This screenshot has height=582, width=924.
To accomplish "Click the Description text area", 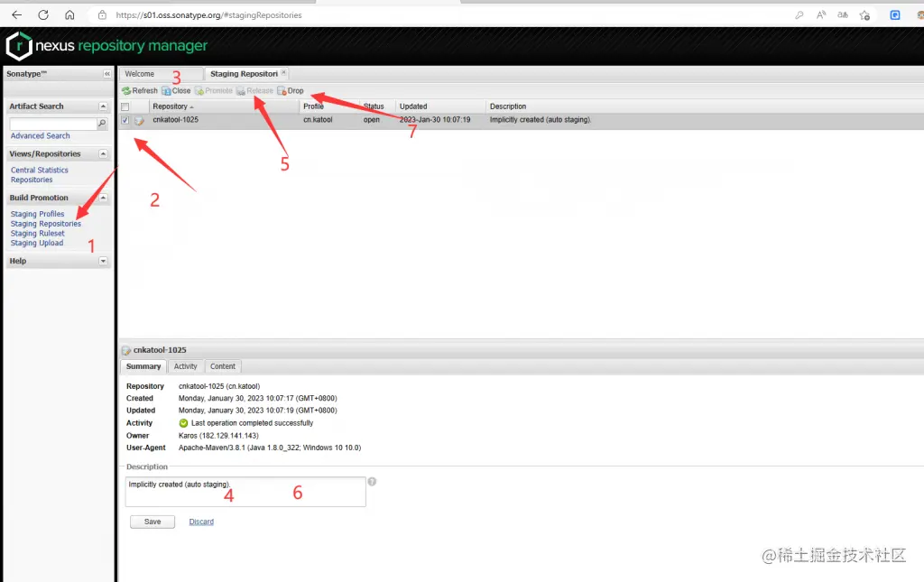I will 245,492.
